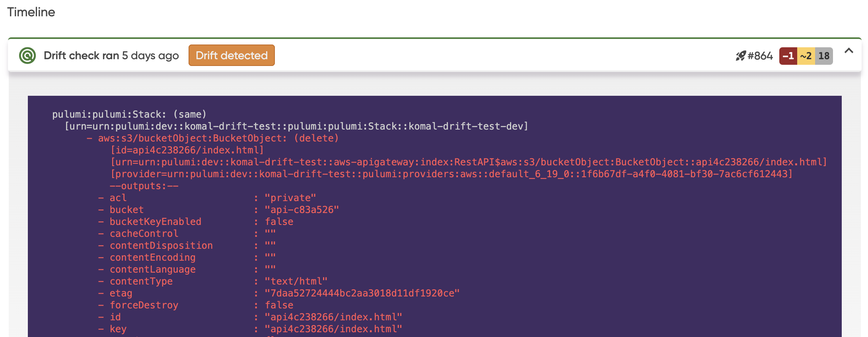Image resolution: width=868 pixels, height=337 pixels.
Task: Click the provider urn line with default_6_19_0
Action: coord(452,174)
